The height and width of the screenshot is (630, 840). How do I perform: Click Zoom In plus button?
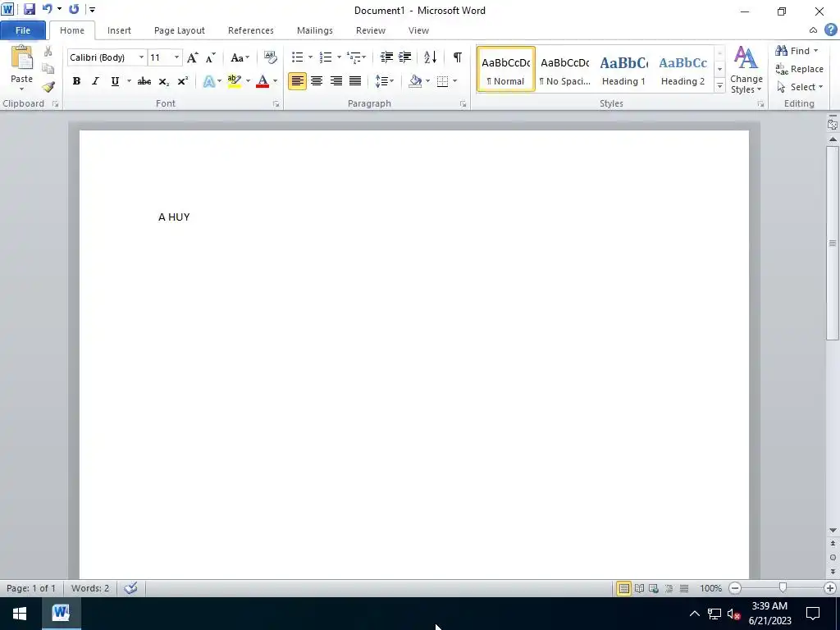point(830,588)
